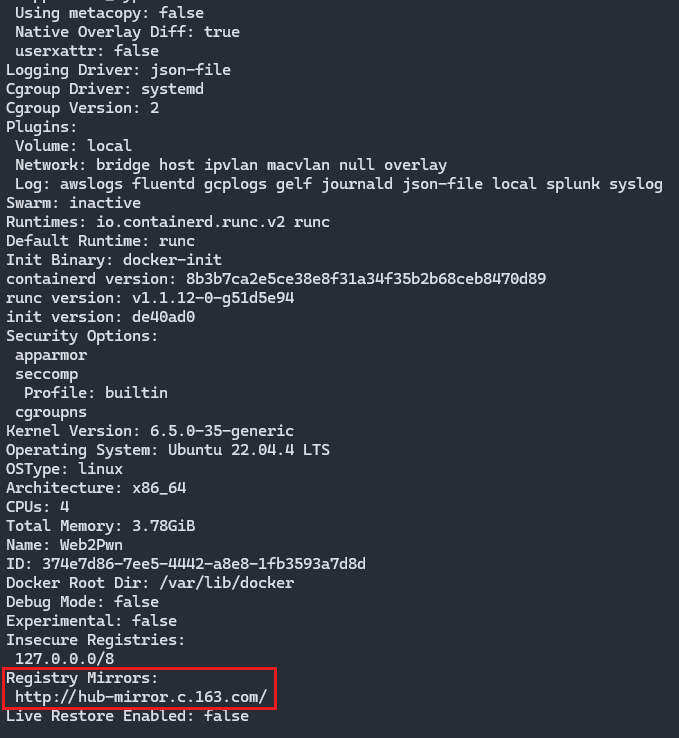Screen dimensions: 679x738
Task: Click the Registry Mirrors heading line
Action: pyautogui.click(x=81, y=678)
